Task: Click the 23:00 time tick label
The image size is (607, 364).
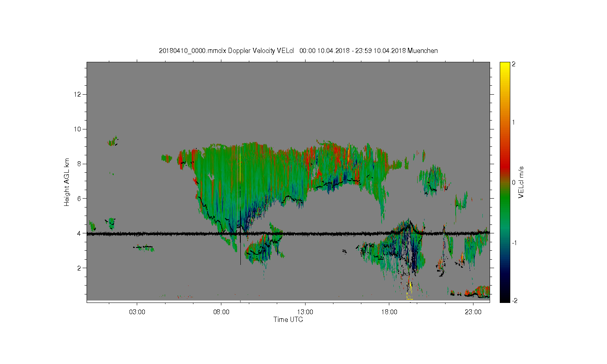Action: click(x=473, y=312)
